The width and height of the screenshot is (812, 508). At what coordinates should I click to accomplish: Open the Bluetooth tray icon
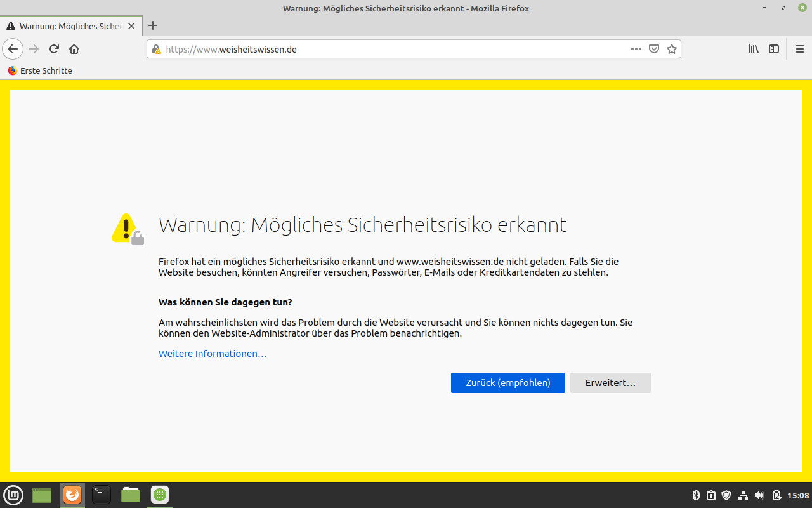coord(695,495)
